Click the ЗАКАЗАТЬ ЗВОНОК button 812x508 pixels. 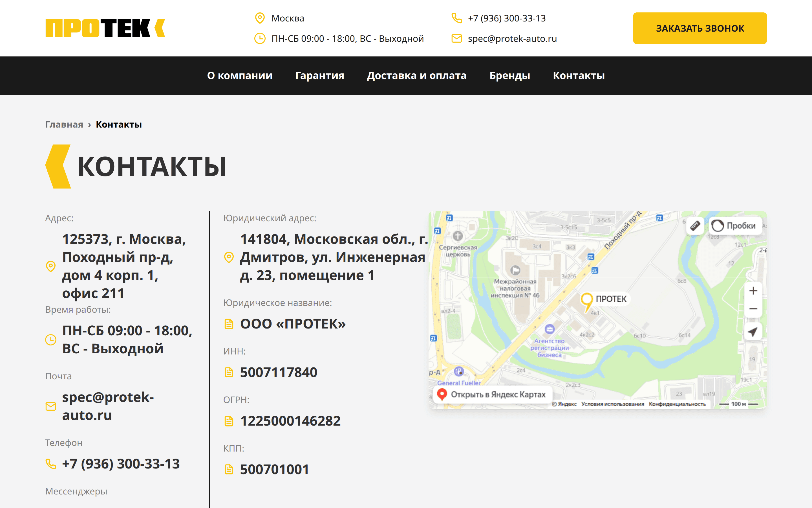[700, 28]
